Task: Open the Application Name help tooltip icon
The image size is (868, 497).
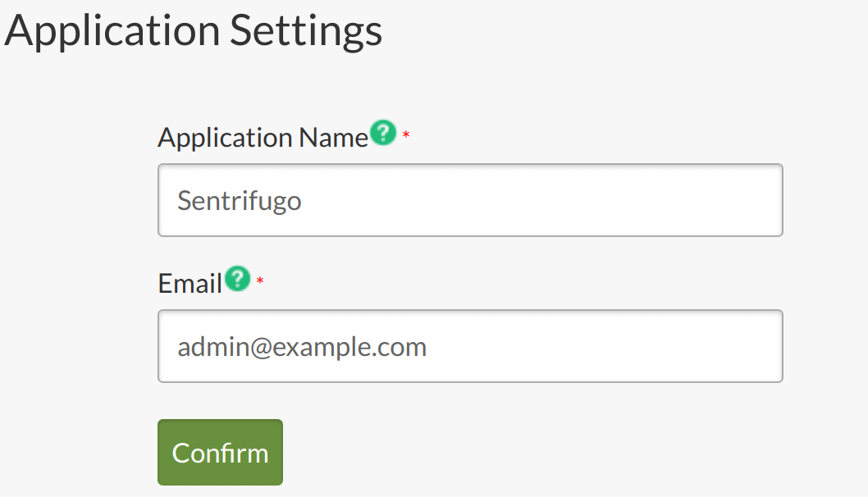Action: pos(383,133)
